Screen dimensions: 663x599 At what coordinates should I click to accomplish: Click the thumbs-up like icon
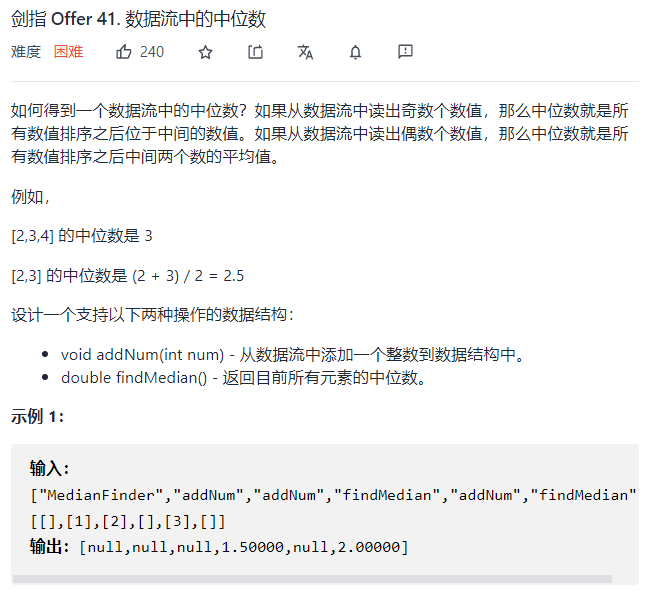tap(124, 52)
